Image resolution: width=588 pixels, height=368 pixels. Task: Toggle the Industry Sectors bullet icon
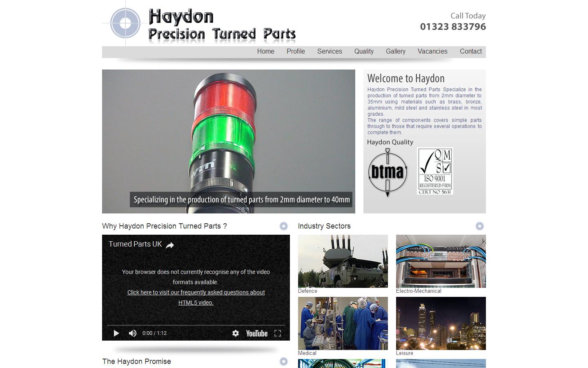pyautogui.click(x=479, y=226)
